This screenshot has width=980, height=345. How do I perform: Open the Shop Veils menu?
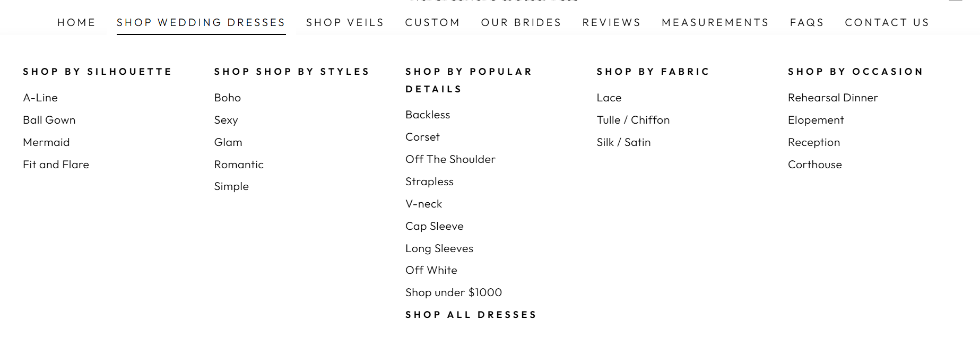tap(345, 22)
